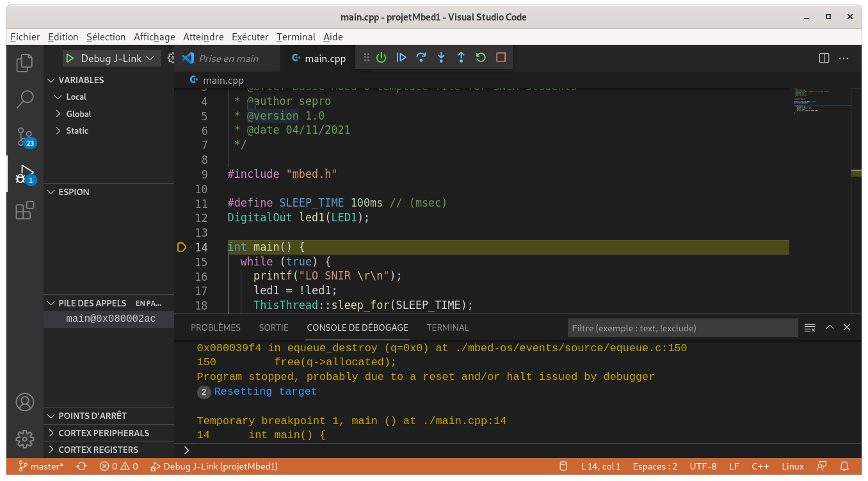Open the Manage gear in activity bar
This screenshot has width=868, height=481.
pos(25,439)
